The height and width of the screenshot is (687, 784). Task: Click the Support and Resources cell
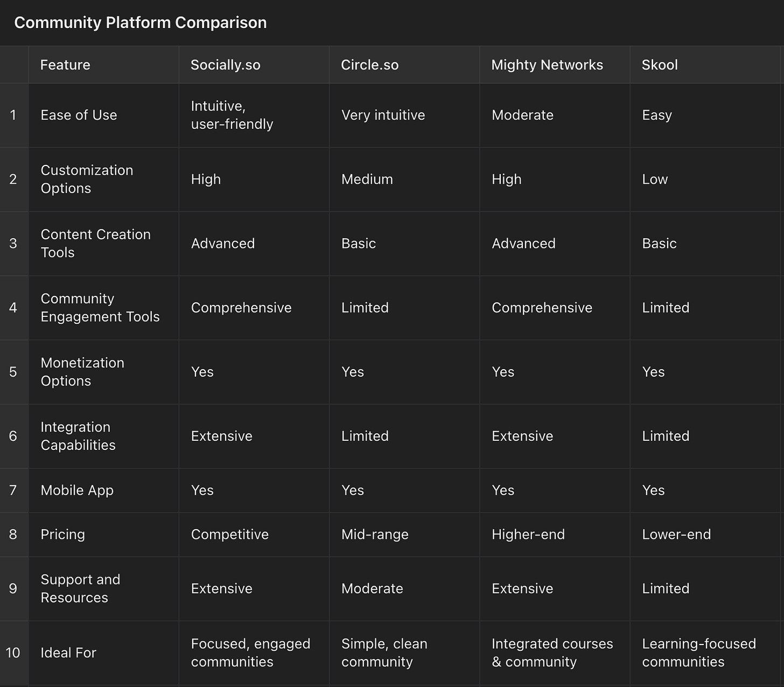(x=80, y=588)
